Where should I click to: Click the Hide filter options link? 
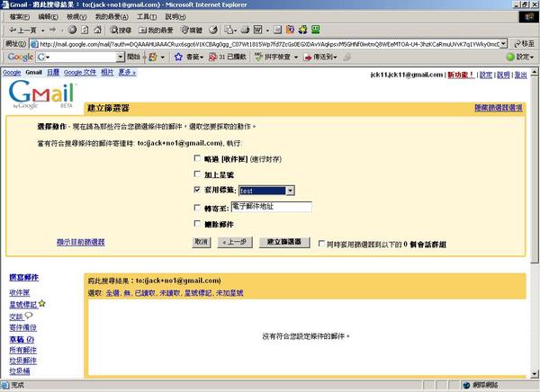click(499, 108)
